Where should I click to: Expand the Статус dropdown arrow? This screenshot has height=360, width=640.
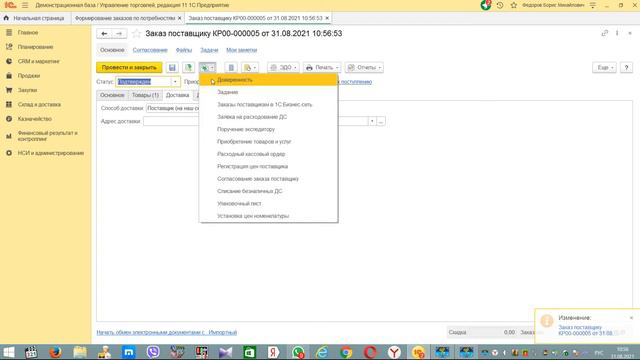click(x=175, y=82)
